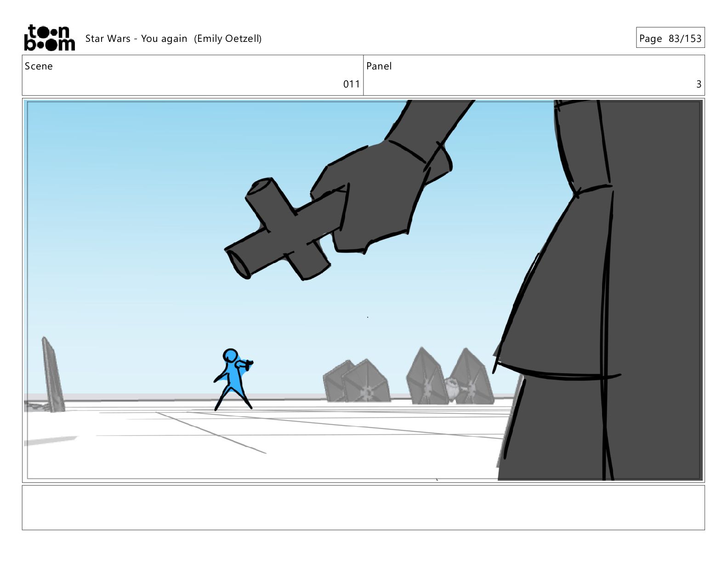Click the 'Page 83/153' box

click(670, 38)
